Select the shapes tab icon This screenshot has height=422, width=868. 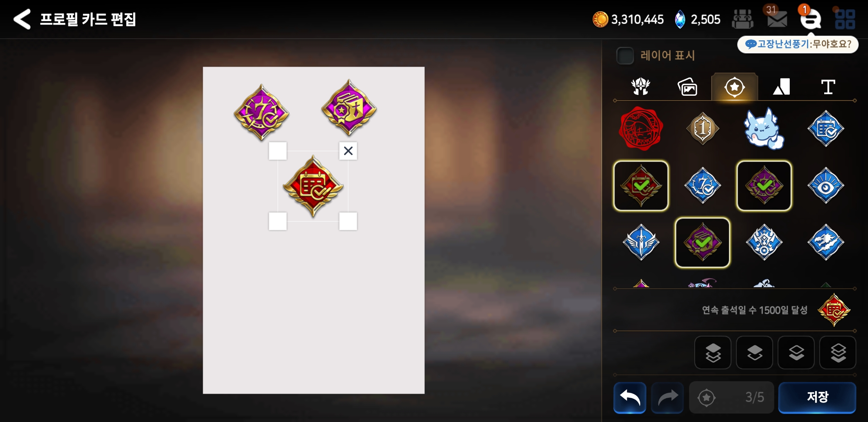point(781,86)
